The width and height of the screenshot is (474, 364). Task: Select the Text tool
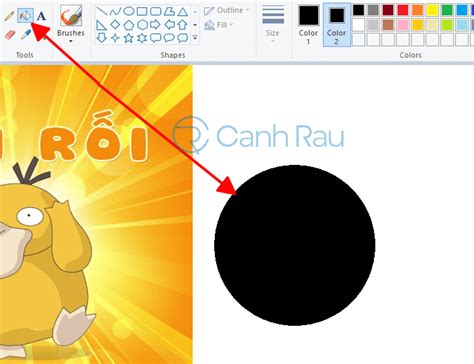(41, 16)
